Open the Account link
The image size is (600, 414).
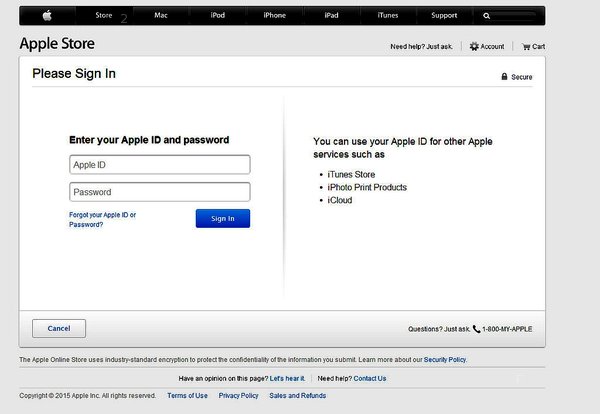click(492, 46)
